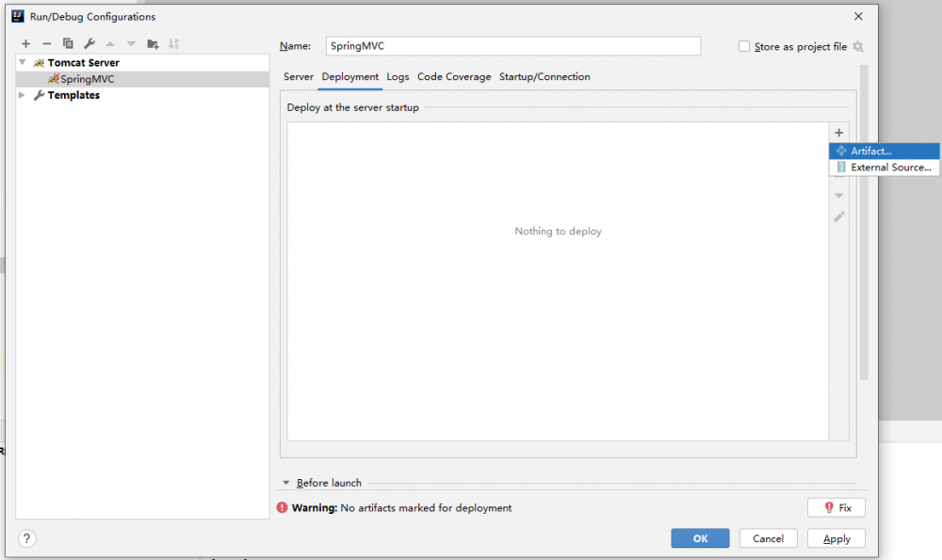
Task: Open the Code Coverage tab
Action: 454,77
